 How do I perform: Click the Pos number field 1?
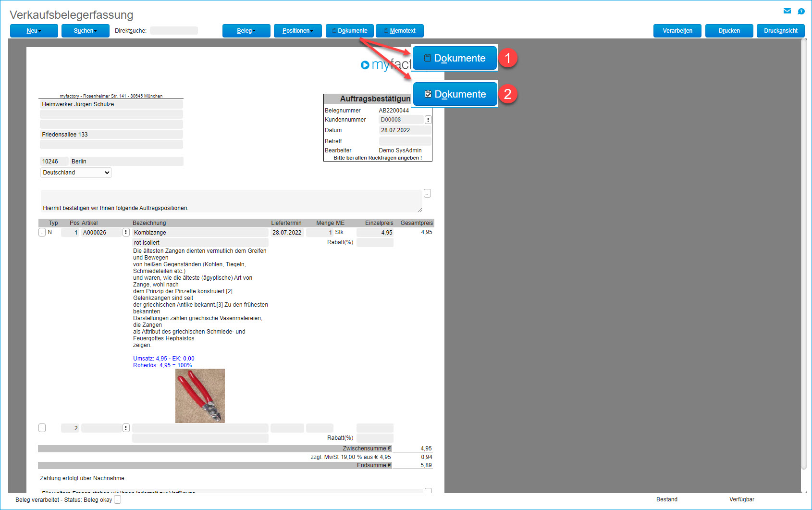[70, 233]
